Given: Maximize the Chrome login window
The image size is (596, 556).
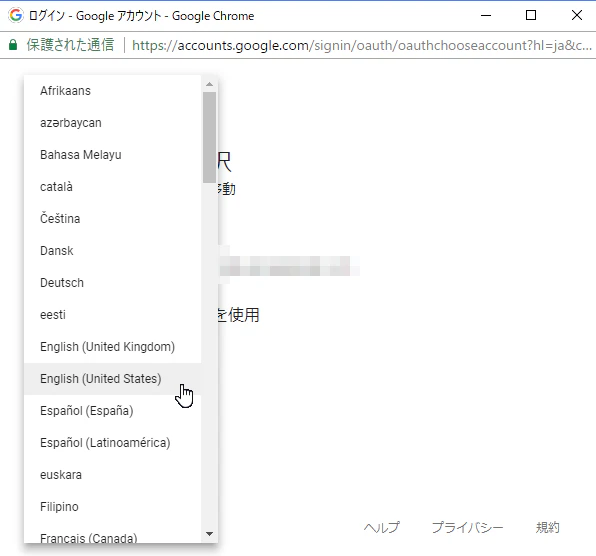Looking at the screenshot, I should 531,16.
